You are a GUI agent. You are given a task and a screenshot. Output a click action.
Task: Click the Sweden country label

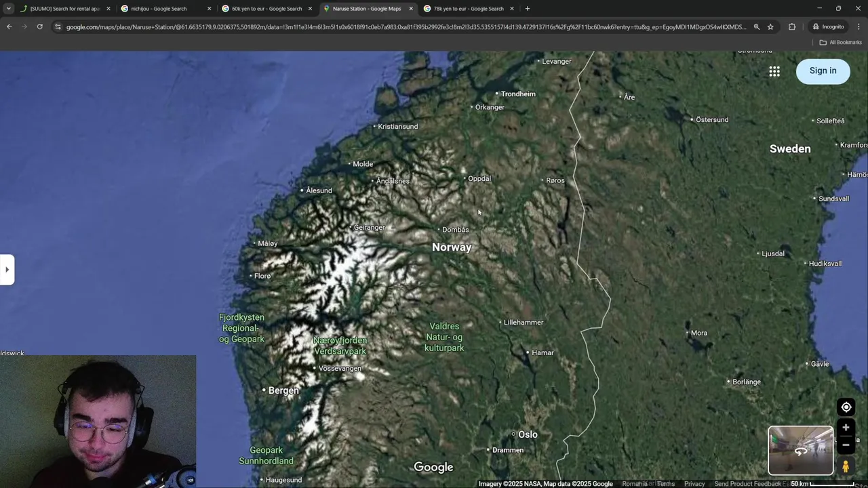tap(790, 149)
